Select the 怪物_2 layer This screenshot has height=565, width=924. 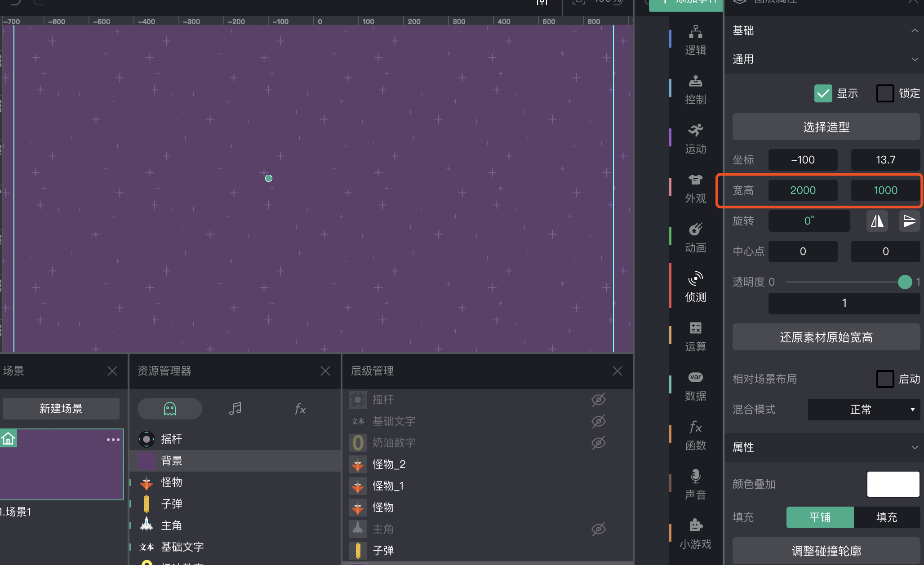(x=488, y=464)
